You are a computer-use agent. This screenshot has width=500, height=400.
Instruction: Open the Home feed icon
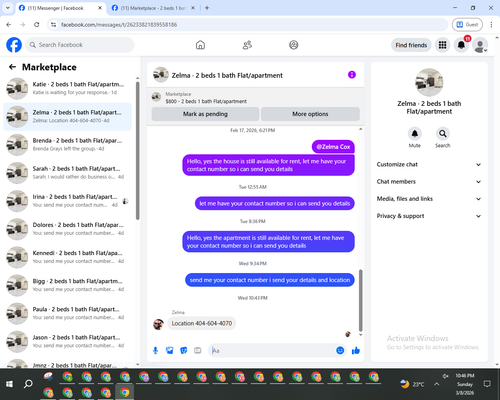(200, 45)
